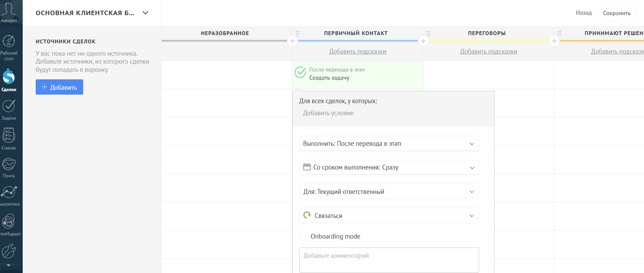
Task: Expand the Выполнить: После перехода в этап dropdown
Action: click(x=389, y=144)
